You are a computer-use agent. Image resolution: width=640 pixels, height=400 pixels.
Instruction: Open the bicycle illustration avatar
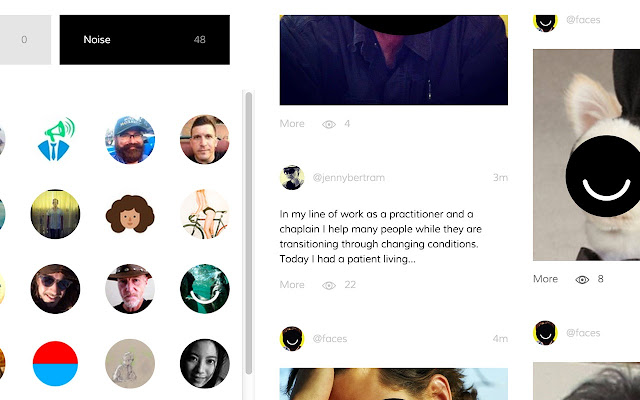pyautogui.click(x=204, y=214)
